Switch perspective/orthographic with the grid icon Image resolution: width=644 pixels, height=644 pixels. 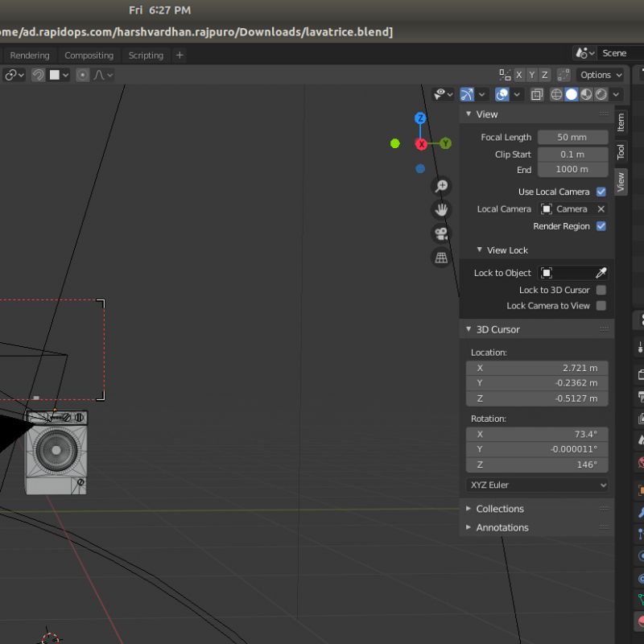tap(441, 258)
